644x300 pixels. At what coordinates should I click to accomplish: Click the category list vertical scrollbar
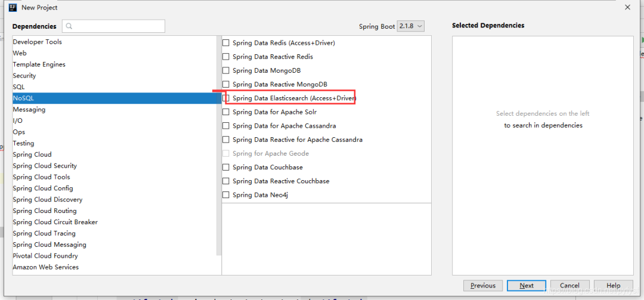(219, 146)
